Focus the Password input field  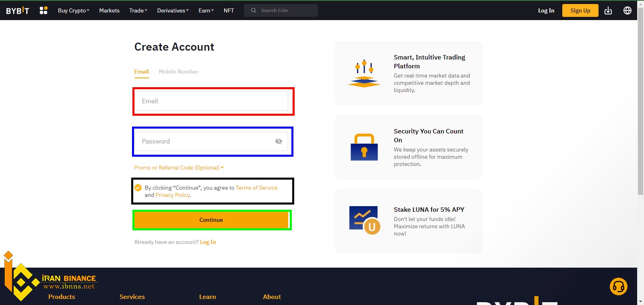click(211, 141)
